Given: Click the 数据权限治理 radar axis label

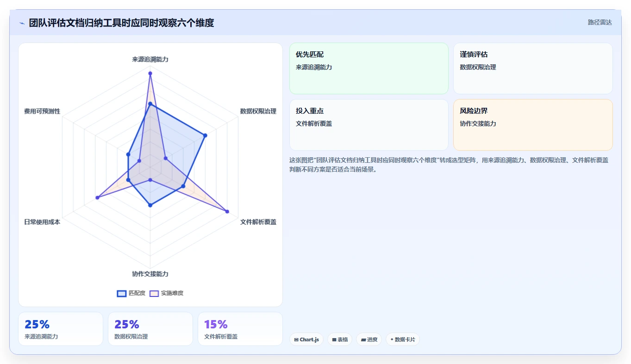Looking at the screenshot, I should [258, 111].
